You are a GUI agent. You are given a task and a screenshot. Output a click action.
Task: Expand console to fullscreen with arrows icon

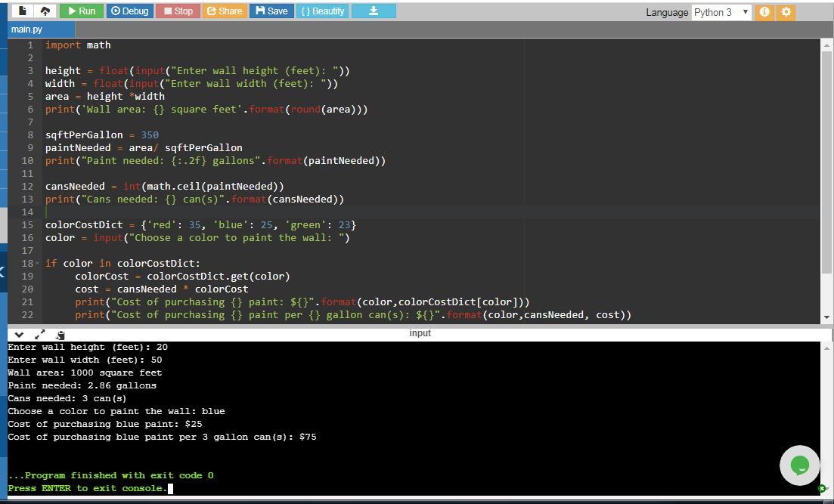40,334
